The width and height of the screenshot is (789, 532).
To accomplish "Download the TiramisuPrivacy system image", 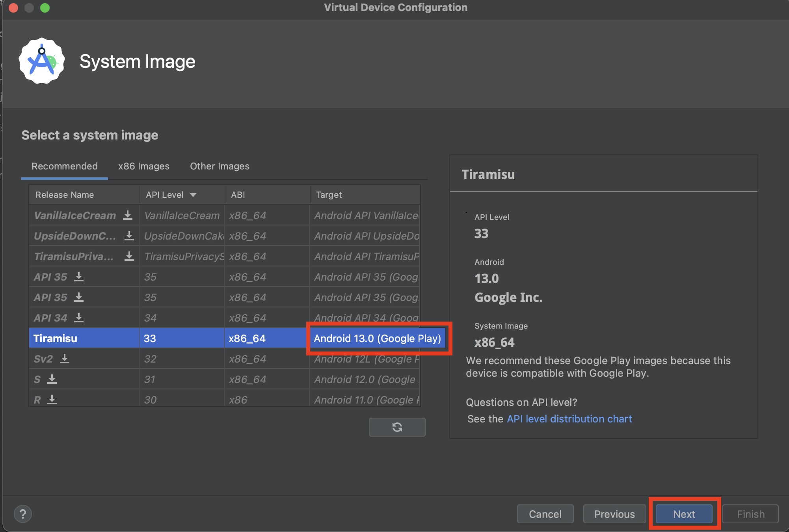I will click(x=129, y=256).
